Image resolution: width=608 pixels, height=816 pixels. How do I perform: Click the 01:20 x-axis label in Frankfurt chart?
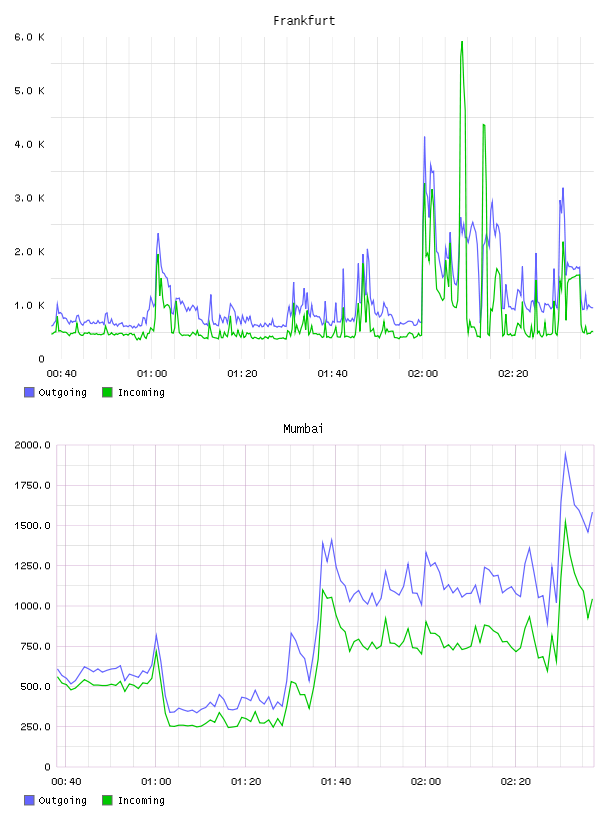pos(242,373)
